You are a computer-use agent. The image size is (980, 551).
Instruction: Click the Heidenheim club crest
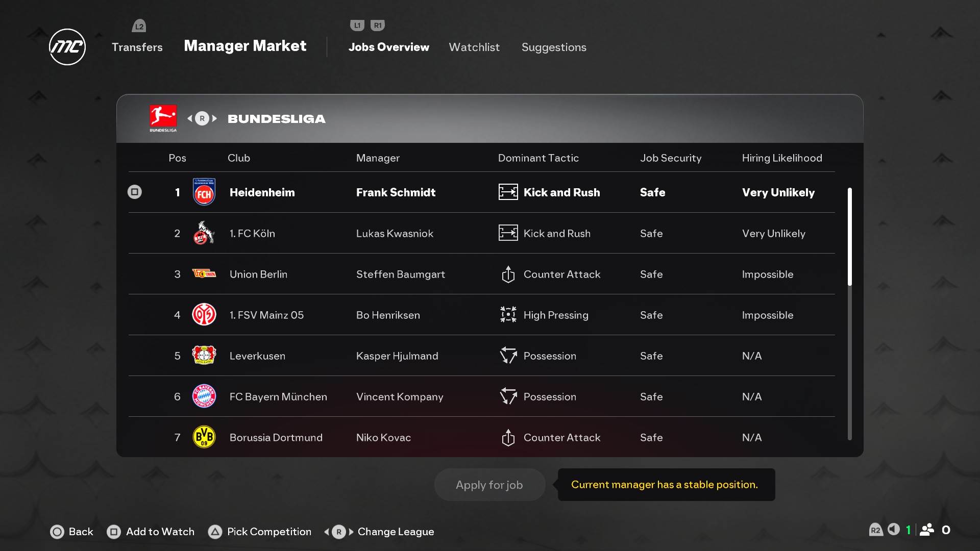tap(204, 192)
